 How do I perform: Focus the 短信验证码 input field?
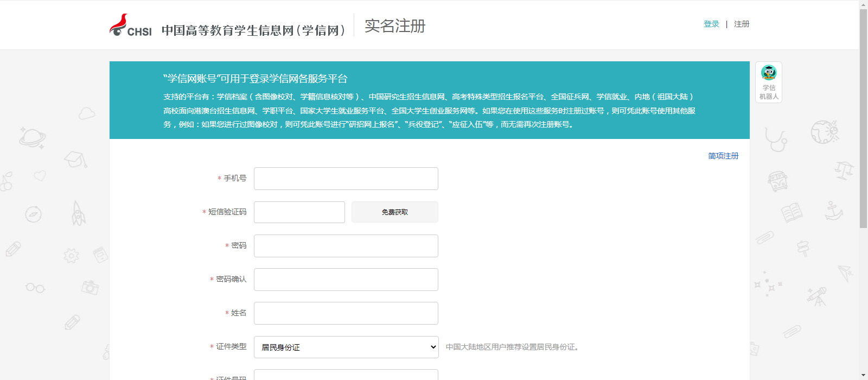coord(299,212)
